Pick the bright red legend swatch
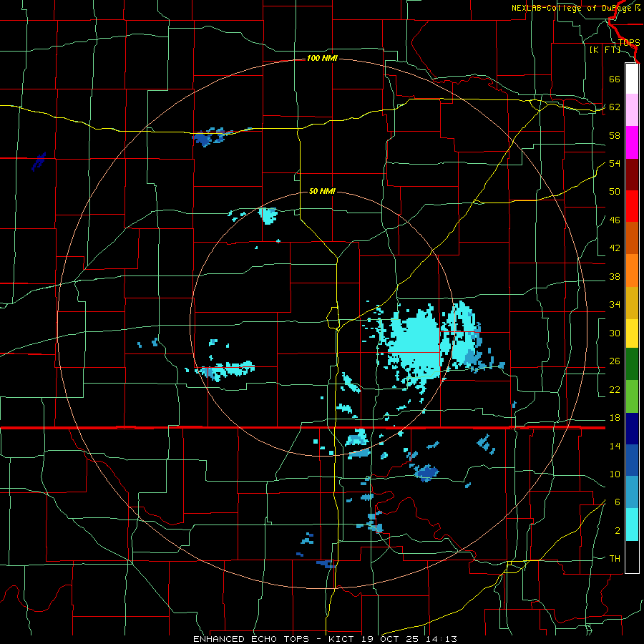 [632, 206]
